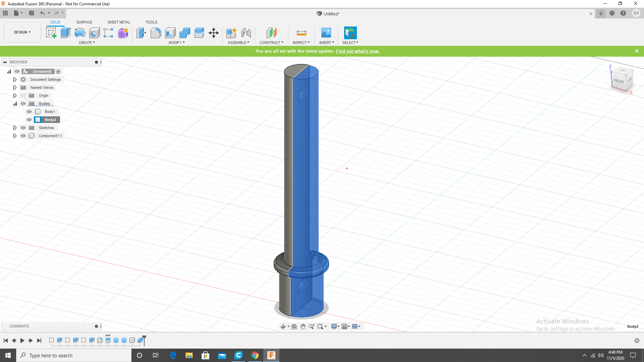Viewport: 644px width, 362px height.
Task: Switch to the SOLID tab
Action: 55,22
